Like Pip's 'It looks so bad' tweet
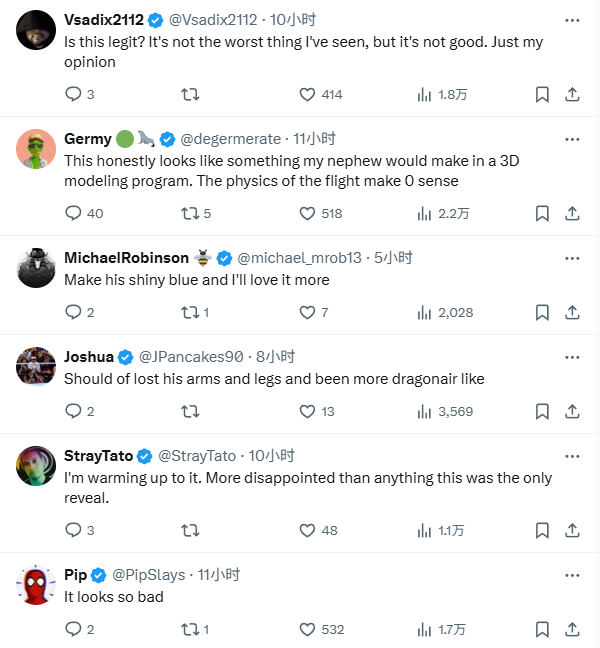600x648 pixels. click(308, 629)
